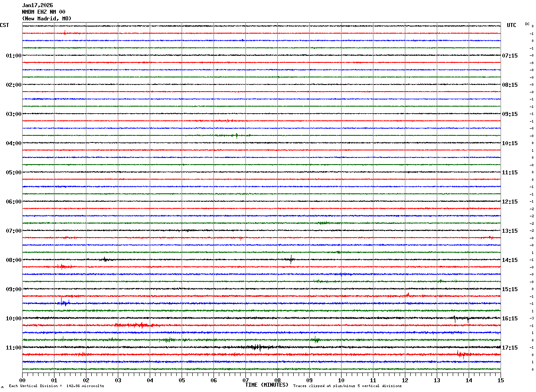Click minute tick "08" on the time axis
Viewport: 536px width, 392px height.
[277, 380]
